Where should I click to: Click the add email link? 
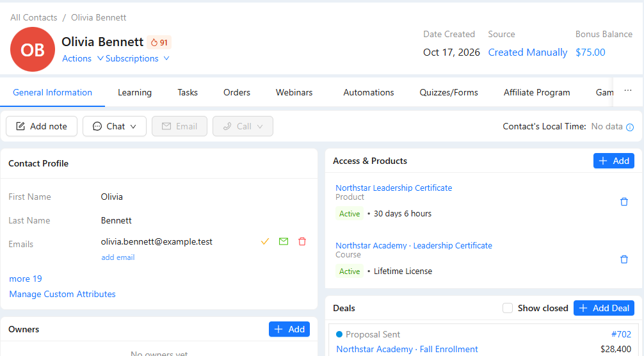click(x=118, y=257)
